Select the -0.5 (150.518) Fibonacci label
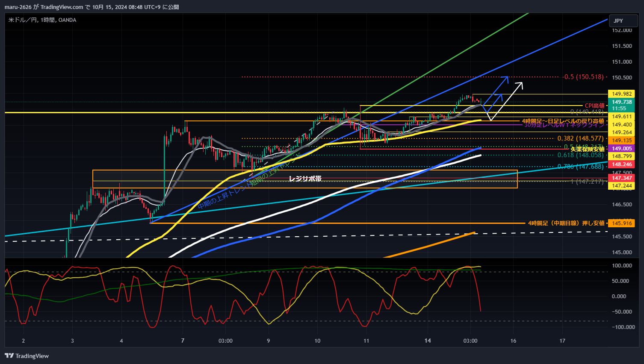The height and width of the screenshot is (364, 644). [x=583, y=77]
